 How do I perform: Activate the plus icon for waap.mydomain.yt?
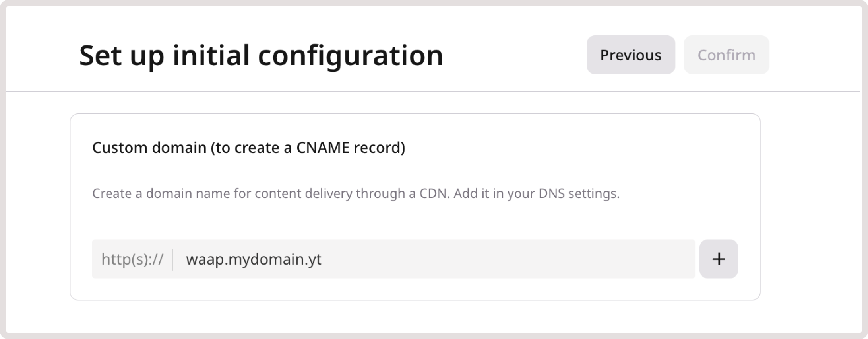pyautogui.click(x=718, y=259)
